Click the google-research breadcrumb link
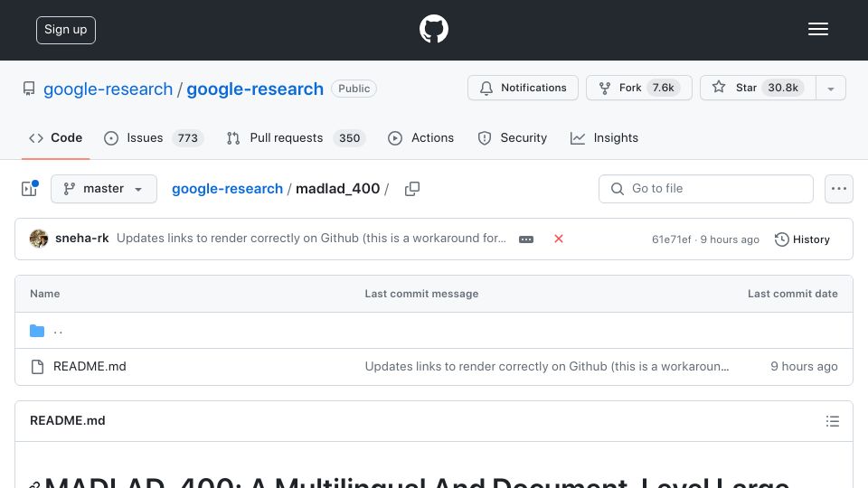This screenshot has height=488, width=868. click(227, 189)
